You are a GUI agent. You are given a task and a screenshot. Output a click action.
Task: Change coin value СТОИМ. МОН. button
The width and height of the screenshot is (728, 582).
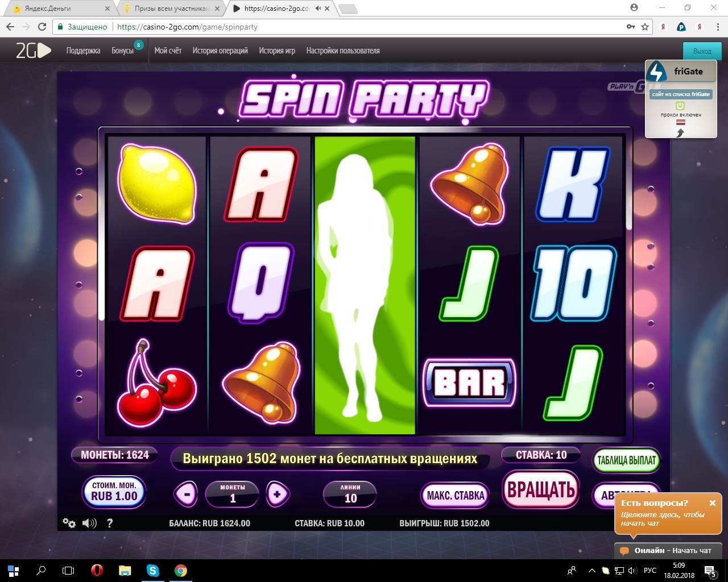click(x=114, y=491)
